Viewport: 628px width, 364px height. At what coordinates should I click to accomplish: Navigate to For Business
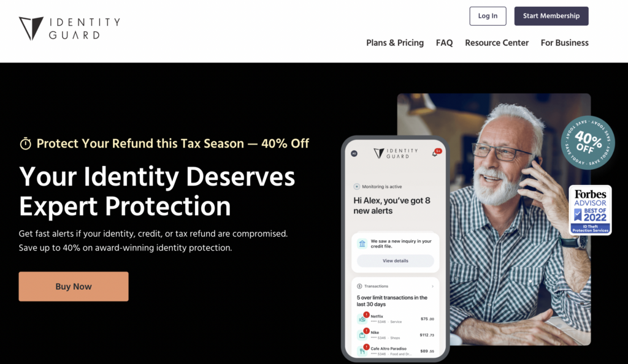[565, 43]
